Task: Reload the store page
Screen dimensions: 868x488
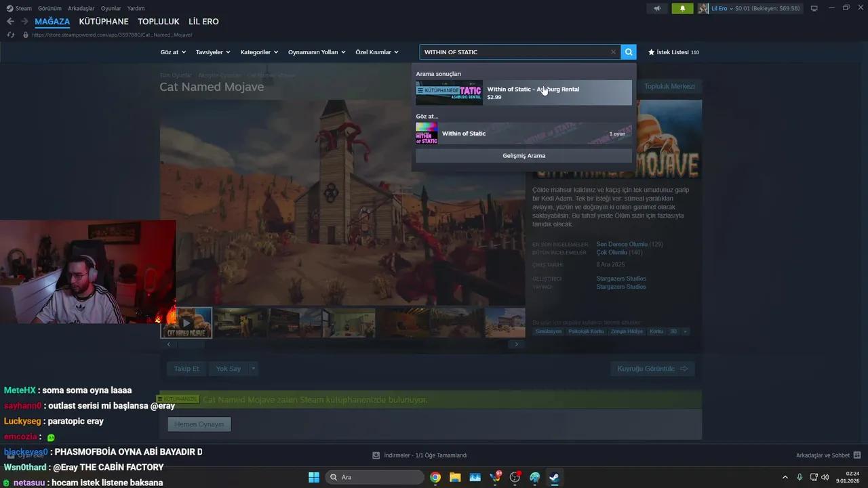Action: click(x=11, y=35)
